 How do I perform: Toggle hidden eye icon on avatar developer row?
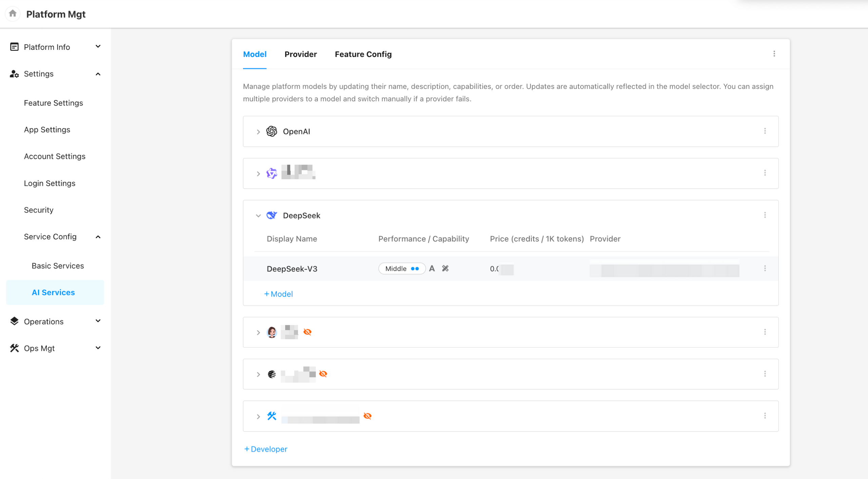(307, 332)
